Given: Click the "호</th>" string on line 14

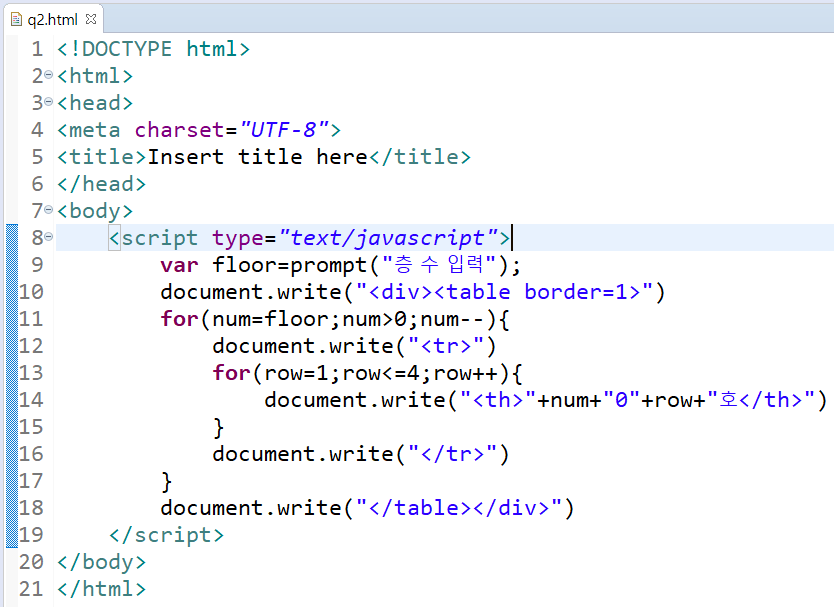Looking at the screenshot, I should click(761, 400).
